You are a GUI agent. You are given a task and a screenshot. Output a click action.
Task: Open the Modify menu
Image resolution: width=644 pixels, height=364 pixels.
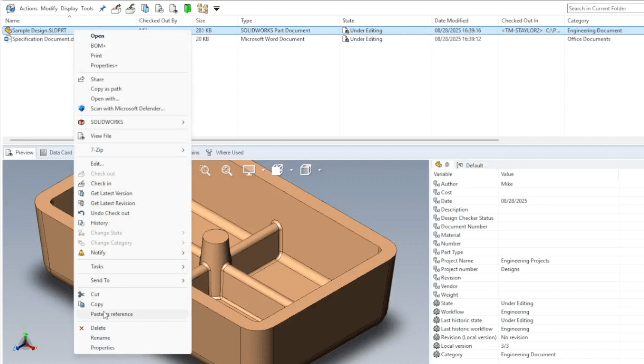pos(49,9)
